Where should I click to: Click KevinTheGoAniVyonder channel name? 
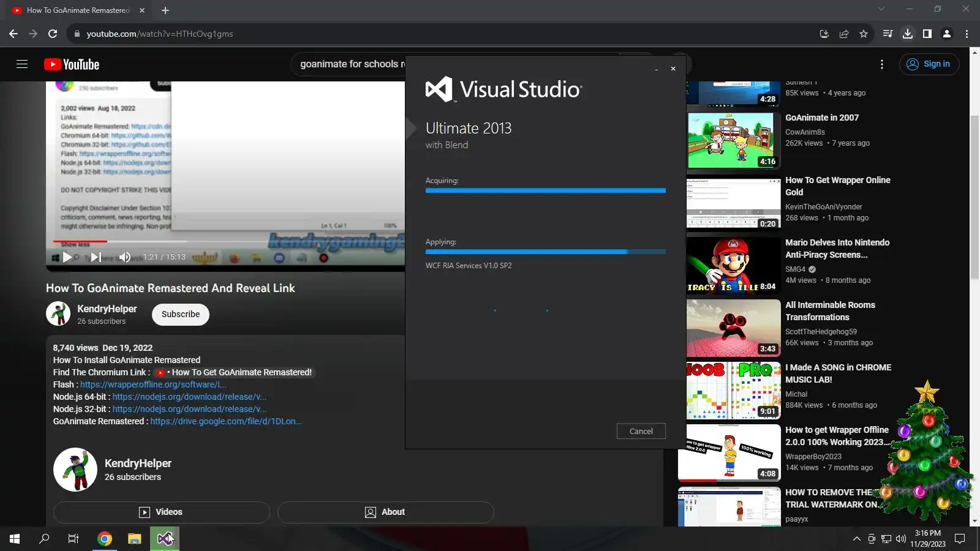coord(824,207)
